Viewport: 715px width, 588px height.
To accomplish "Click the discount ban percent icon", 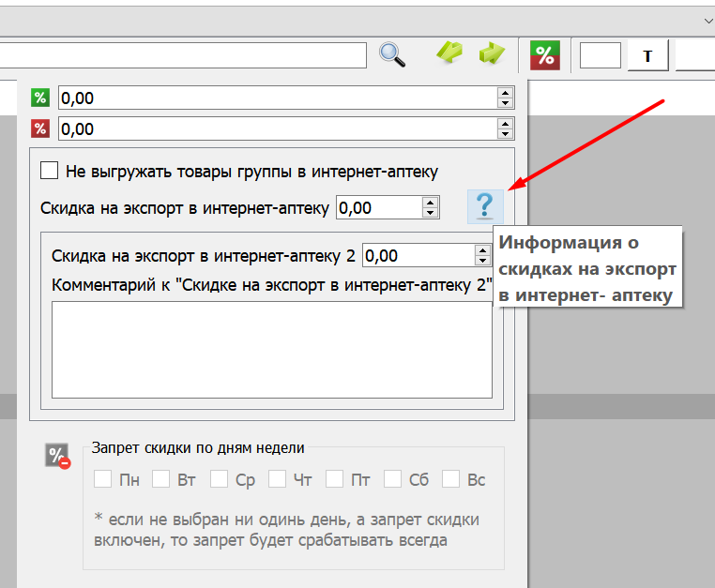I will click(x=57, y=457).
